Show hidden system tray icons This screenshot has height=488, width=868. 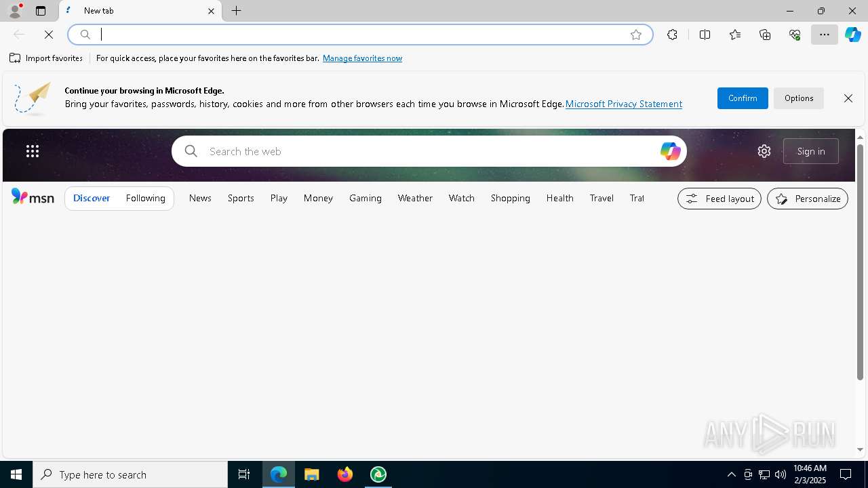point(732,474)
